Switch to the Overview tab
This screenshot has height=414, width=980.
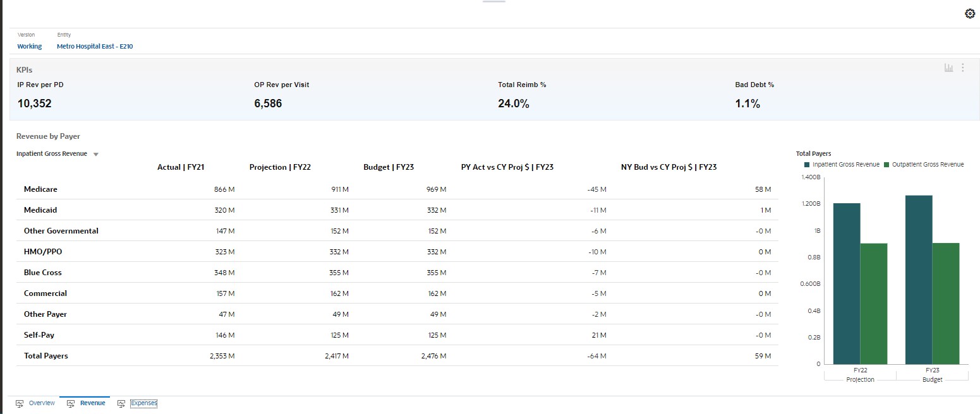click(x=42, y=403)
